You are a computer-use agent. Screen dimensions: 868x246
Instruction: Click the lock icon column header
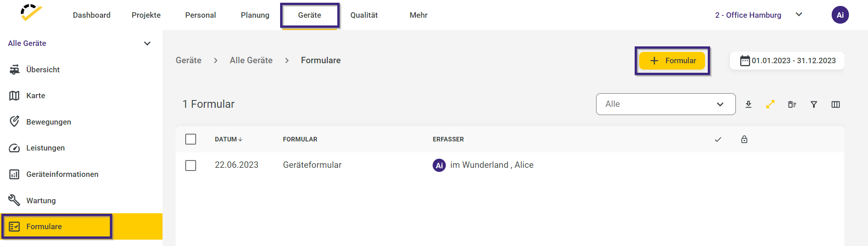pyautogui.click(x=744, y=140)
